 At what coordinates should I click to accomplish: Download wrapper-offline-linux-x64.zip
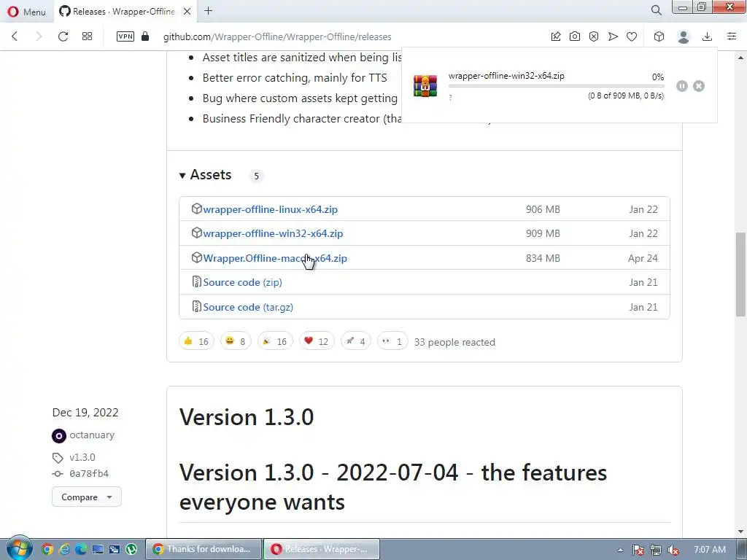pyautogui.click(x=270, y=209)
